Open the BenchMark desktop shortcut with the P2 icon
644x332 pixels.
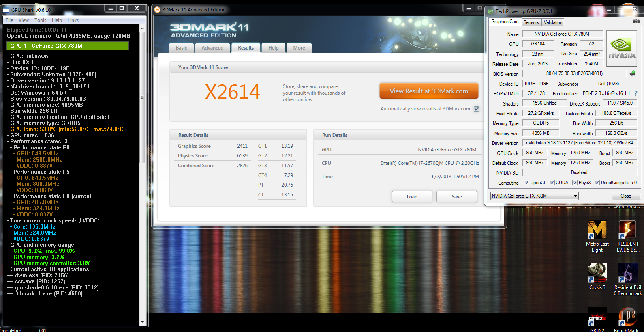click(628, 319)
